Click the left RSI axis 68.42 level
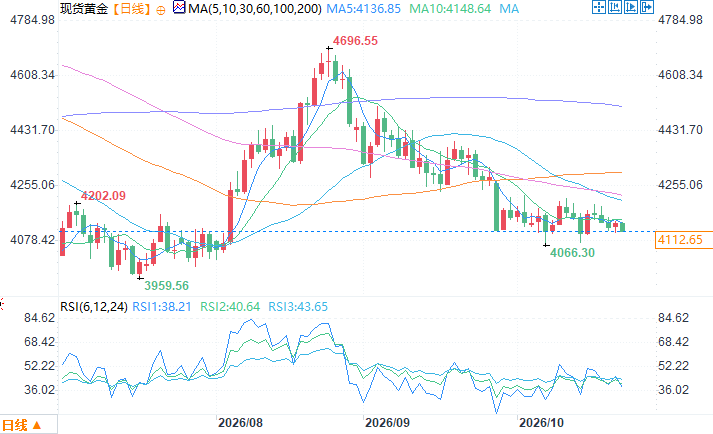Image resolution: width=713 pixels, height=434 pixels. click(40, 342)
